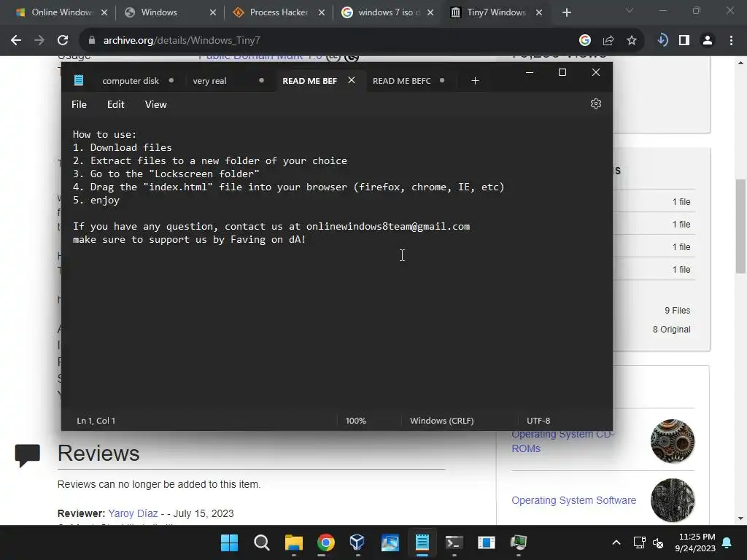Open notifications bell icon

[x=727, y=542]
